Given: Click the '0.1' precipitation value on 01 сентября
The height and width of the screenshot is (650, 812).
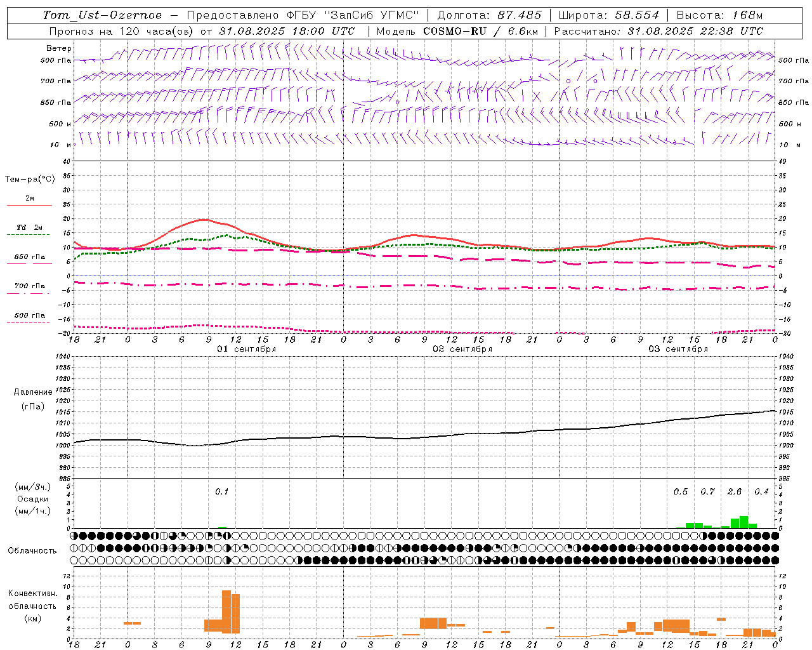Looking at the screenshot, I should 221,491.
